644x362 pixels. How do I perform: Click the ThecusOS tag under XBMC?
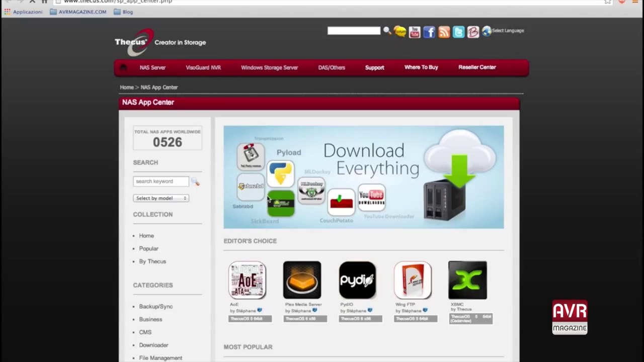471,319
